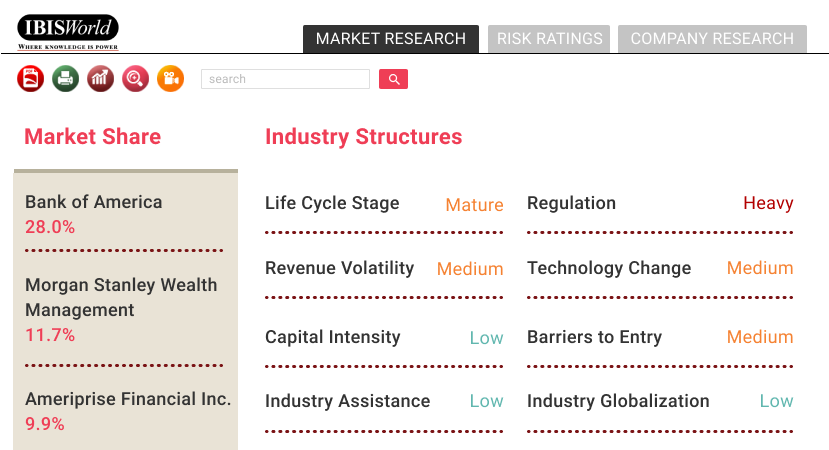Click the Bank of America entry
This screenshot has height=450, width=829.
93,202
